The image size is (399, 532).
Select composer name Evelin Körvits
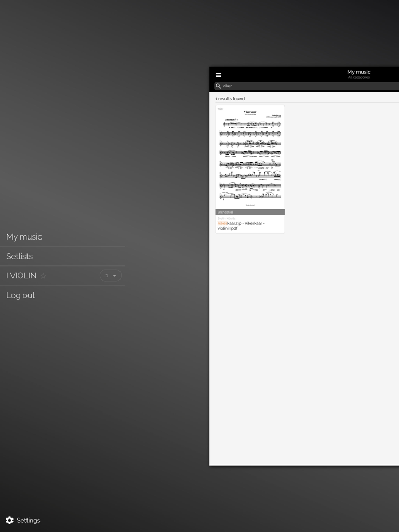point(227,218)
